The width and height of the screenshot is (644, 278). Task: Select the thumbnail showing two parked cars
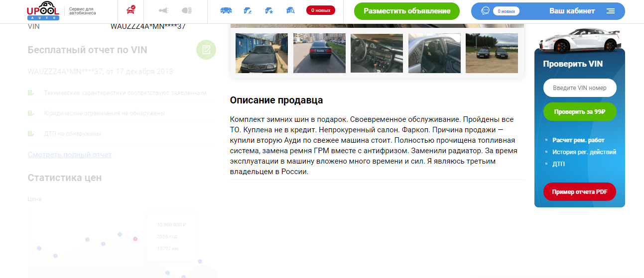(x=492, y=53)
